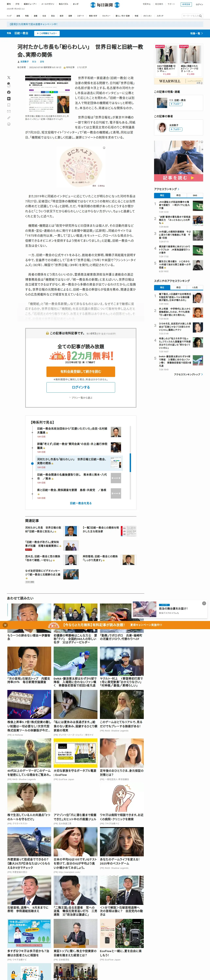Open ranking article 横浜駅で乗車時に体がぶつかりトラブルか
The width and height of the screenshot is (210, 980).
tap(175, 250)
